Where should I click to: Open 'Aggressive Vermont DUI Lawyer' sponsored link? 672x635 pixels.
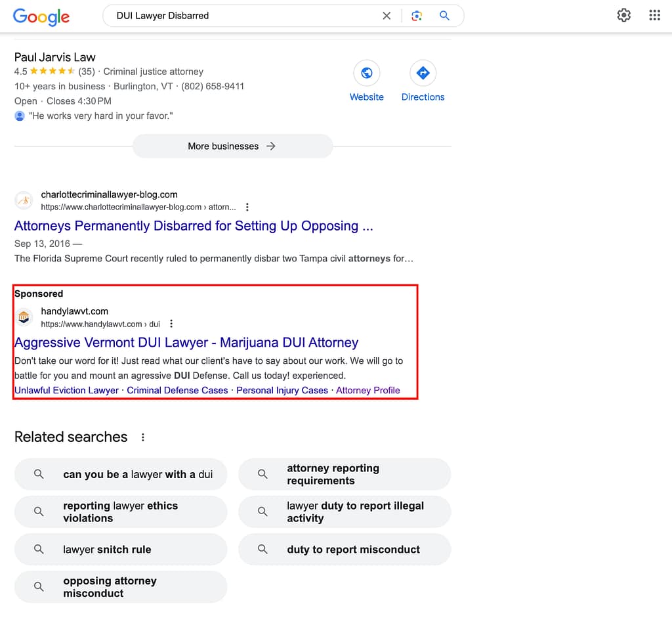click(x=186, y=343)
